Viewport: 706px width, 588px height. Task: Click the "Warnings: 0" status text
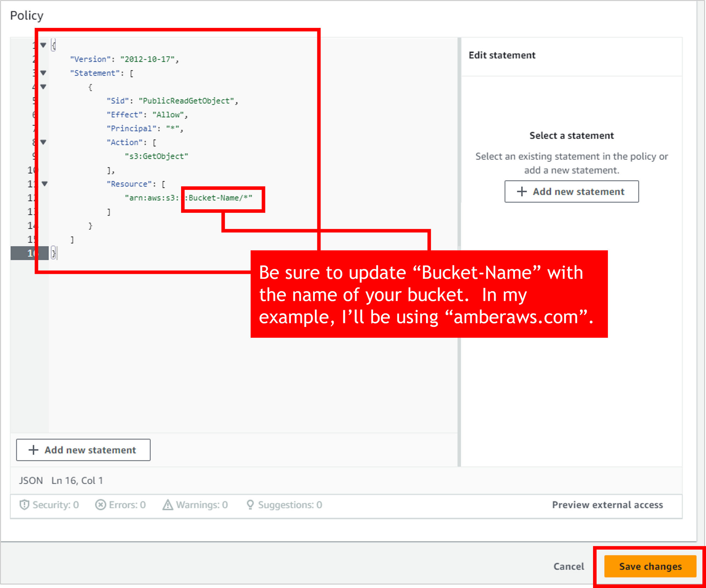(x=202, y=505)
